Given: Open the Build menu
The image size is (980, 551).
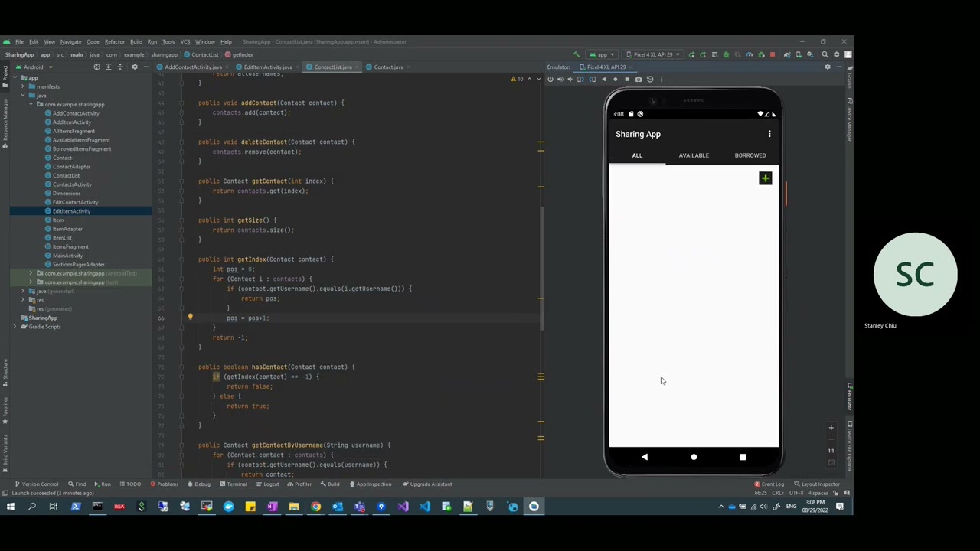Looking at the screenshot, I should point(136,42).
